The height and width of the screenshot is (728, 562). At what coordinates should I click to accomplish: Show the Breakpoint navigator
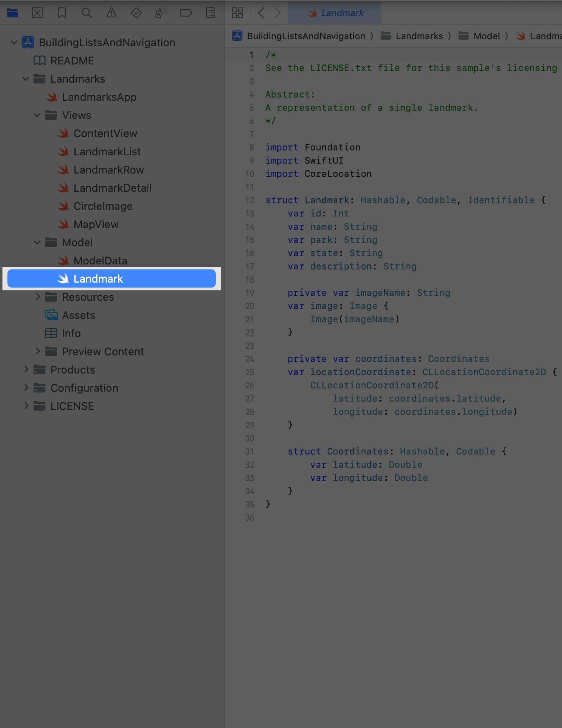pos(186,13)
